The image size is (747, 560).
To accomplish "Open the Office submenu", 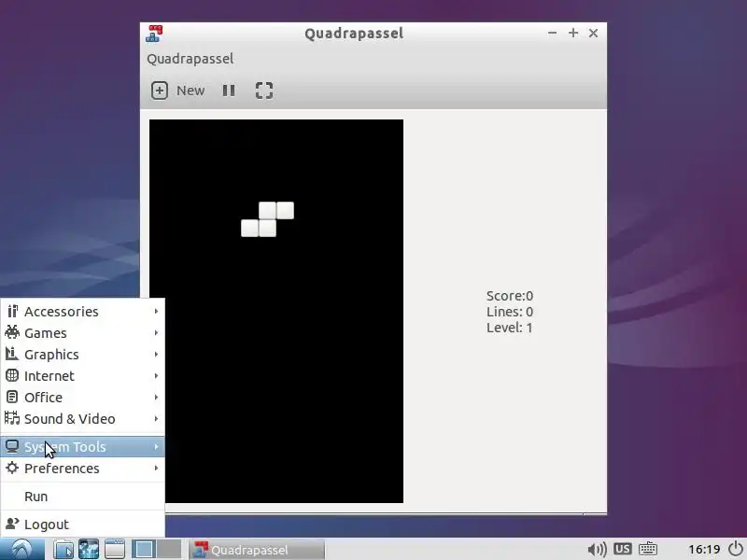I will tap(82, 398).
